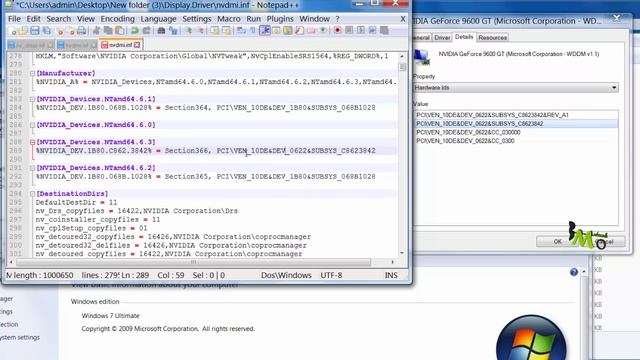640x360 pixels.
Task: Click the Save Recorded Macro icon
Action: point(384,31)
